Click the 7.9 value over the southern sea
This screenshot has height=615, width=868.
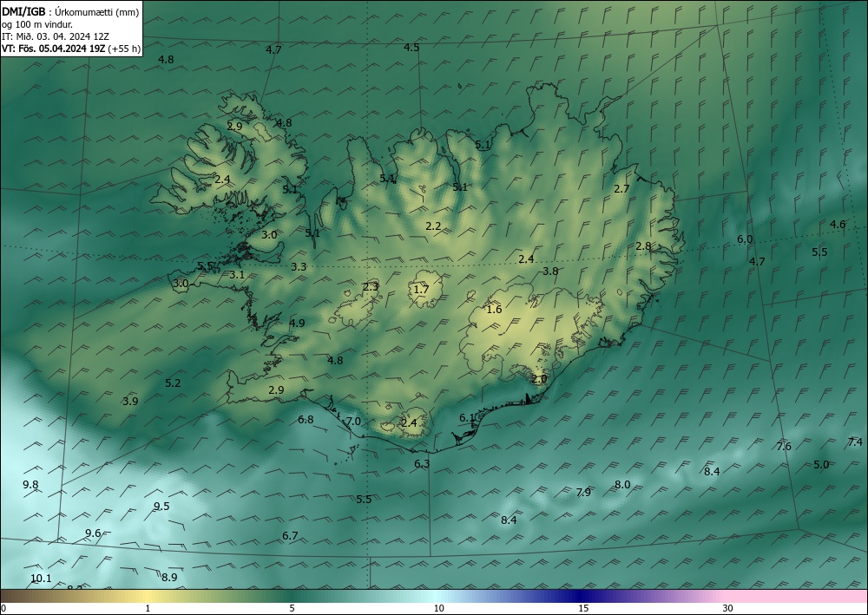pos(583,492)
